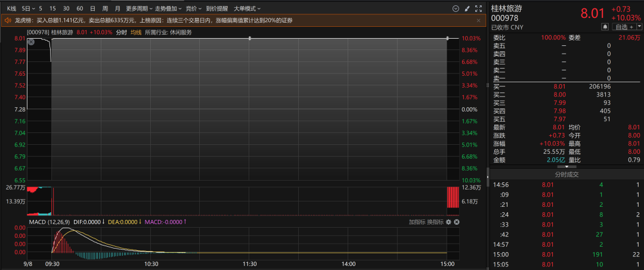Viewport: 644px width, 270px height.
Task: Open the 大单模式 dropdown
Action: click(247, 8)
